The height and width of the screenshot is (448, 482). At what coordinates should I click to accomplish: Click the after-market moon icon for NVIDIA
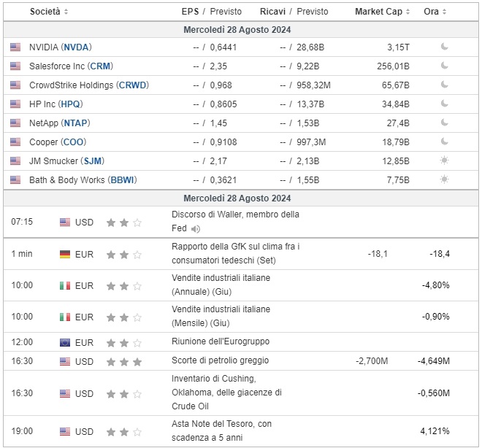pyautogui.click(x=444, y=47)
